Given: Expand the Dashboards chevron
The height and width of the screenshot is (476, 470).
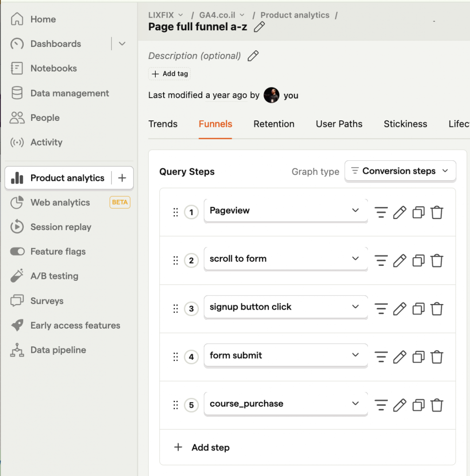Looking at the screenshot, I should pos(122,44).
